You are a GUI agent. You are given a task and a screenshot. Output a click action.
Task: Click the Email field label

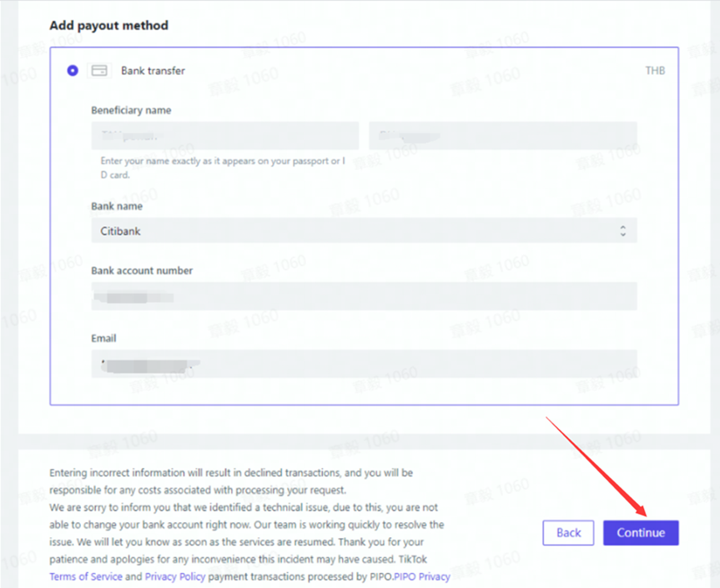coord(103,339)
